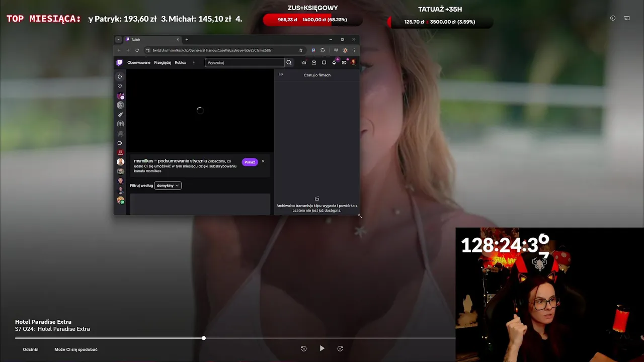Play the Hotel Paradise Extra video
Screen dimensions: 644x362
coord(322,348)
